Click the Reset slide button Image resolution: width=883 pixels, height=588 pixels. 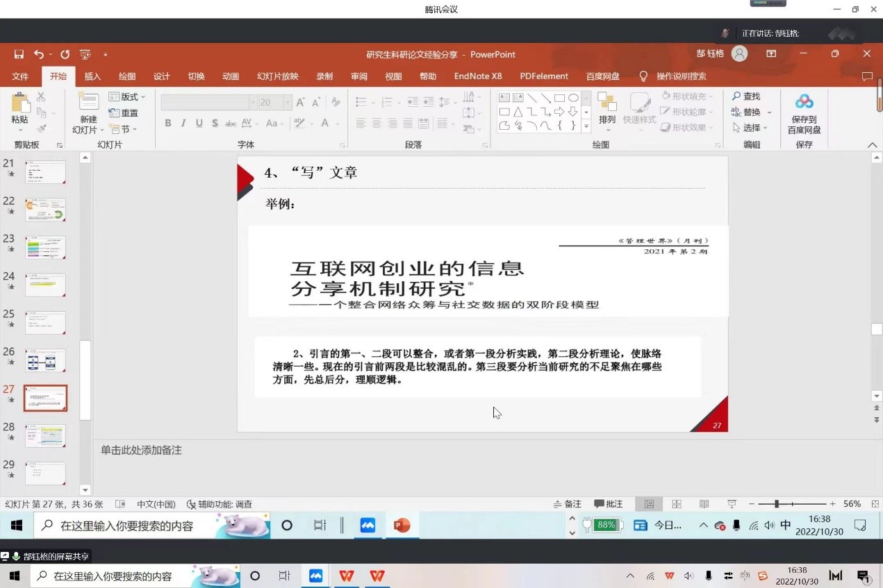124,113
